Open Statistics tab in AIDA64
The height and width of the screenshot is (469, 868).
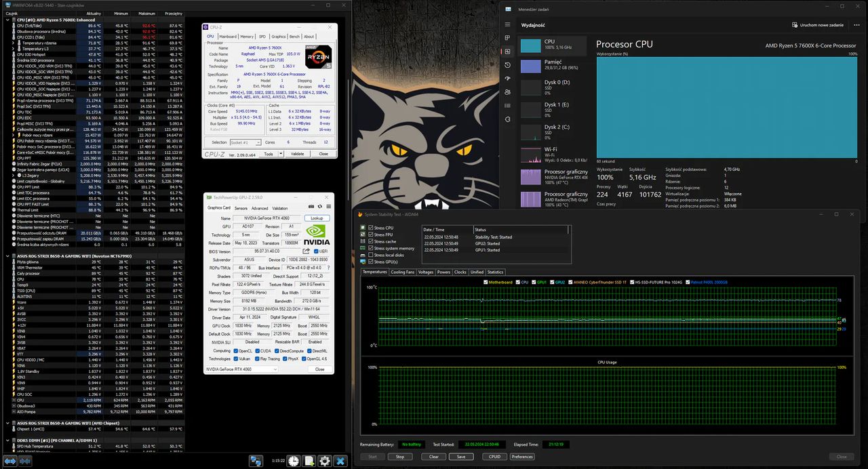pos(496,272)
